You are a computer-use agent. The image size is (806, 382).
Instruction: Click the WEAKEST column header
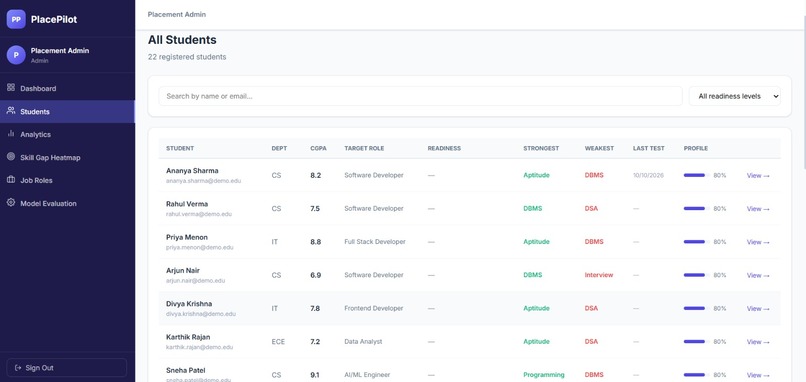[x=599, y=148]
